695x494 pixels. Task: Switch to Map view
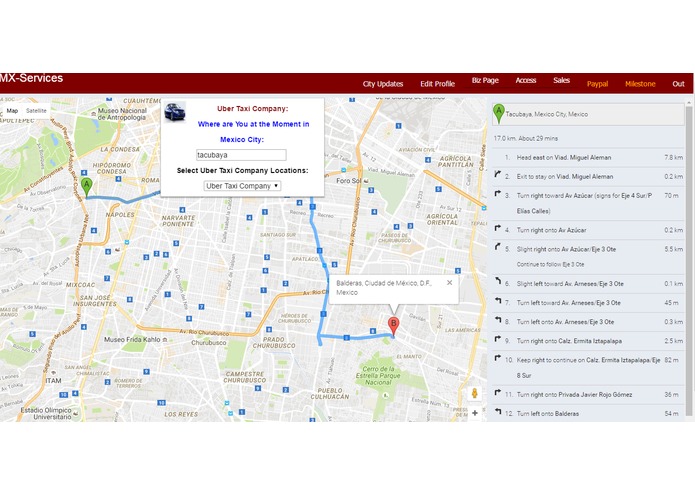coord(12,111)
